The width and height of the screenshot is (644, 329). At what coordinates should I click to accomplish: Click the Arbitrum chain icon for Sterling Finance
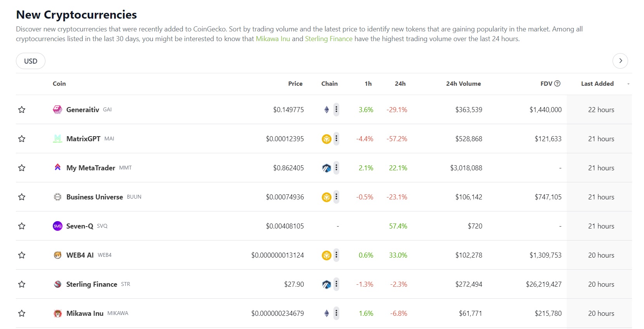pos(326,284)
